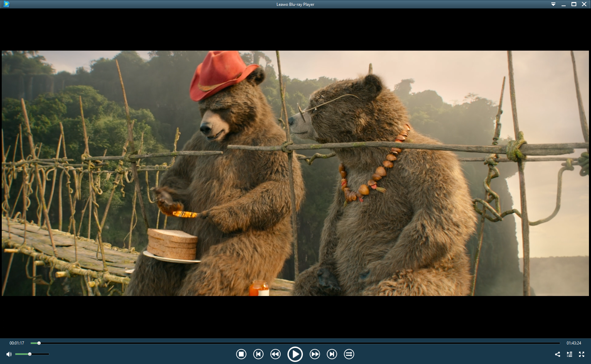Click the total duration 01:43:24 label

[574, 343]
